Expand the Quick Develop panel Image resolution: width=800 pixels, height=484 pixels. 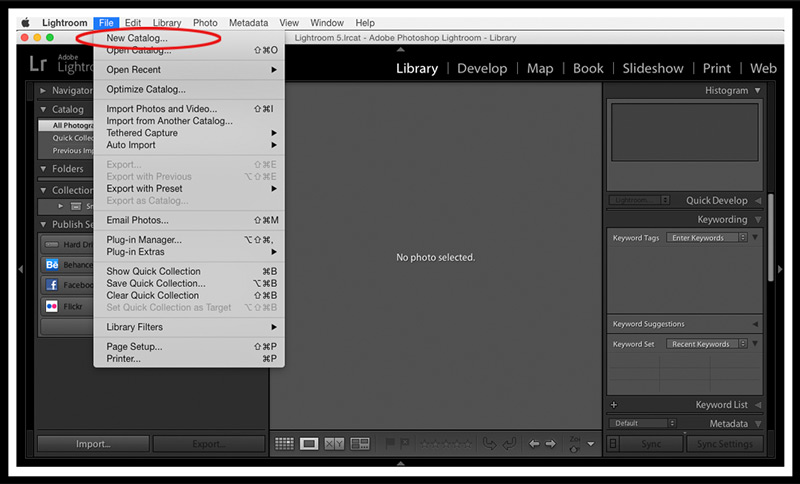(x=758, y=200)
